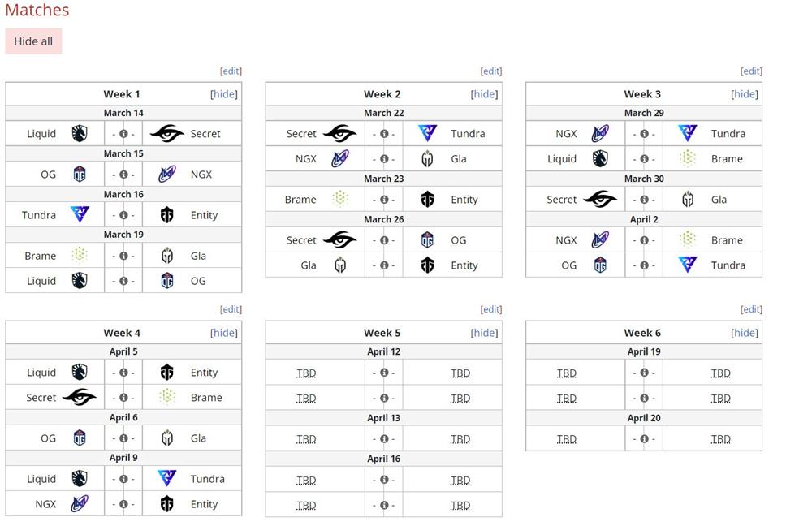This screenshot has width=812, height=526.
Task: Collapse the Week 2 table using its hide link
Action: 484,93
